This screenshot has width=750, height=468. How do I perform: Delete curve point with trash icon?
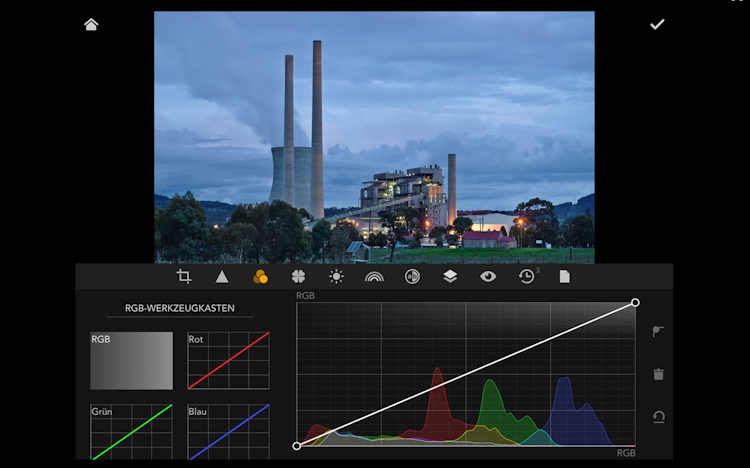tap(658, 374)
